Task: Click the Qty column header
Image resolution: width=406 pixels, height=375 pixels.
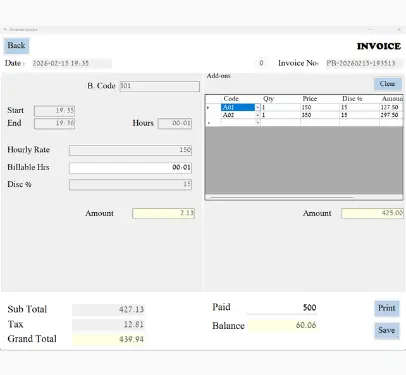Action: [x=280, y=99]
